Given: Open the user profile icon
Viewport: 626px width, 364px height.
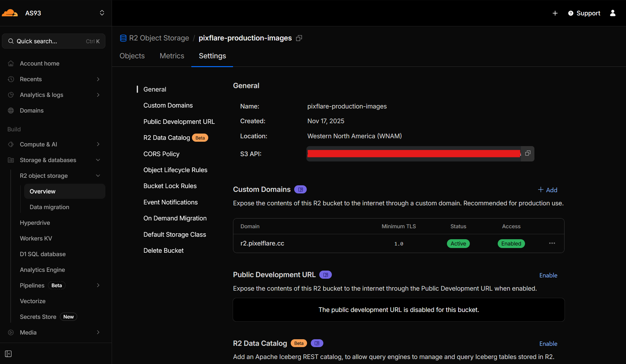Looking at the screenshot, I should (613, 13).
